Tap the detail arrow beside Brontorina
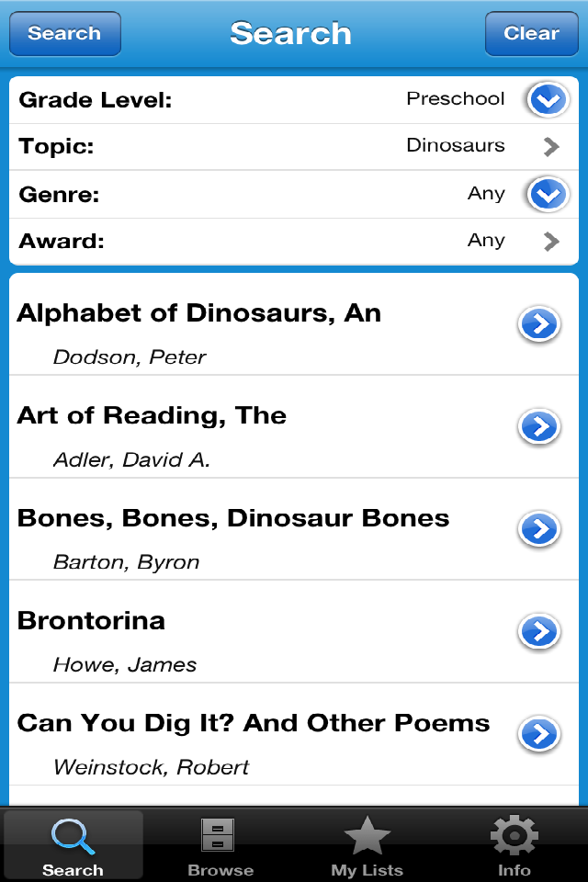 (x=539, y=632)
